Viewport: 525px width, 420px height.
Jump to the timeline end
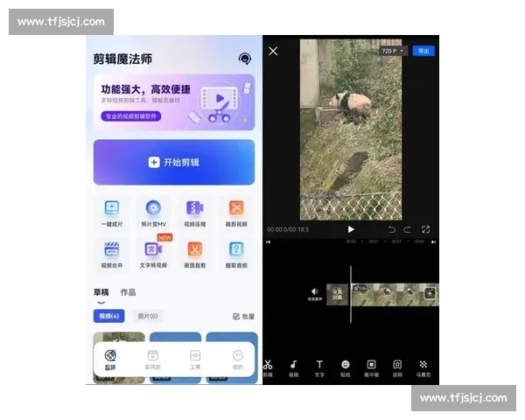434,241
